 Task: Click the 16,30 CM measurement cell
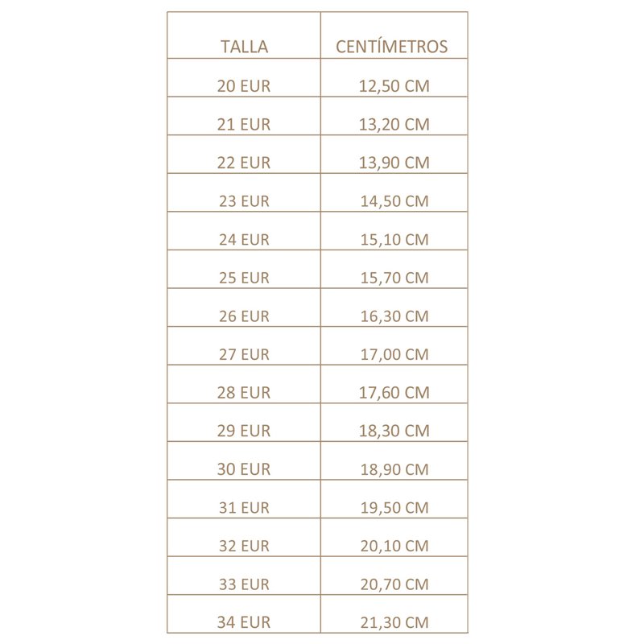pyautogui.click(x=394, y=316)
